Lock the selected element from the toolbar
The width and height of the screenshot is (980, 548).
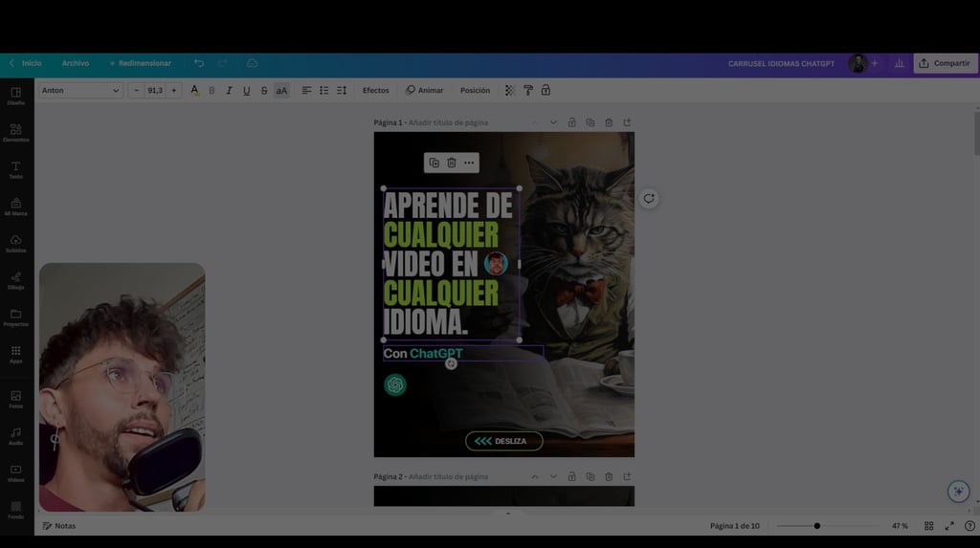(546, 91)
